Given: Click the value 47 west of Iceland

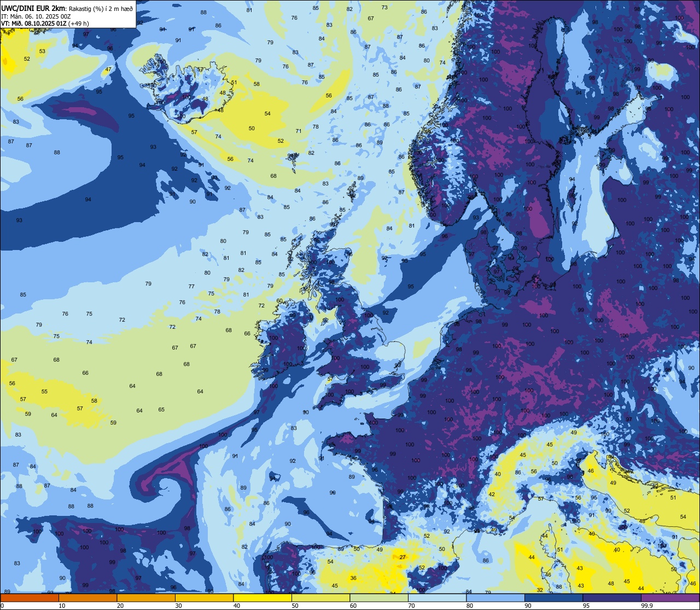Looking at the screenshot, I should [108, 69].
